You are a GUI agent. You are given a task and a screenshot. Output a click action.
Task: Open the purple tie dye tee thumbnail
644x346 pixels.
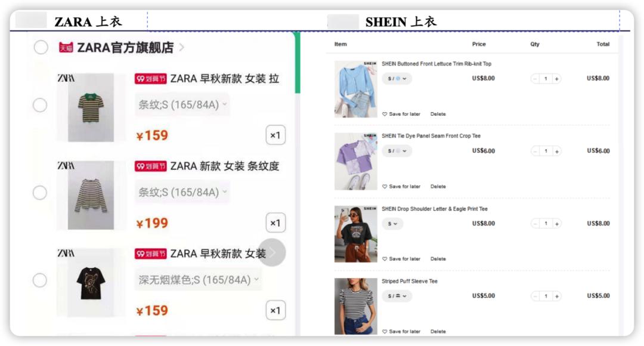(355, 162)
